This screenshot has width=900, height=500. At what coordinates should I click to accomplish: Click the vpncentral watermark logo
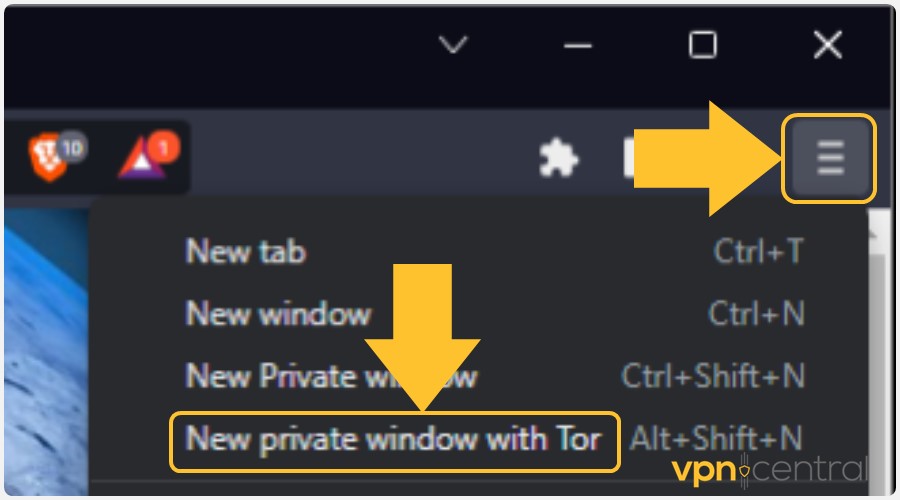point(769,470)
